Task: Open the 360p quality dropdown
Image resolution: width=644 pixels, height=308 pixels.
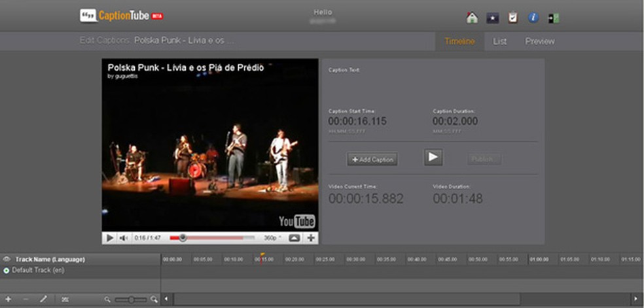Action: 273,238
